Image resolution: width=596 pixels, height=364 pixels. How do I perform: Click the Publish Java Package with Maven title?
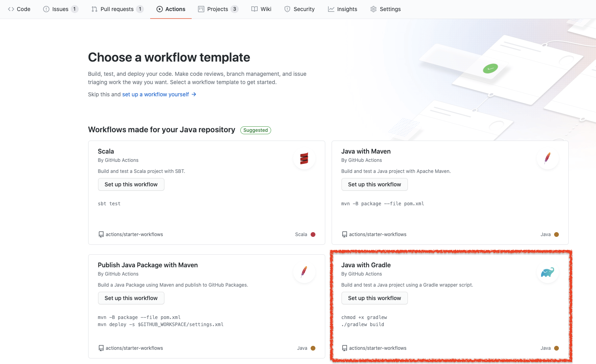tap(148, 265)
